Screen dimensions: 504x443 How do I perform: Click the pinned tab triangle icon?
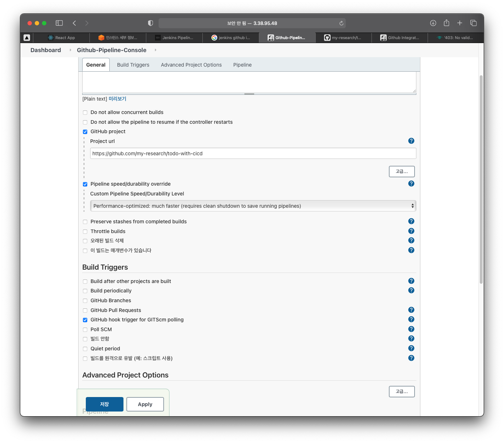(27, 38)
